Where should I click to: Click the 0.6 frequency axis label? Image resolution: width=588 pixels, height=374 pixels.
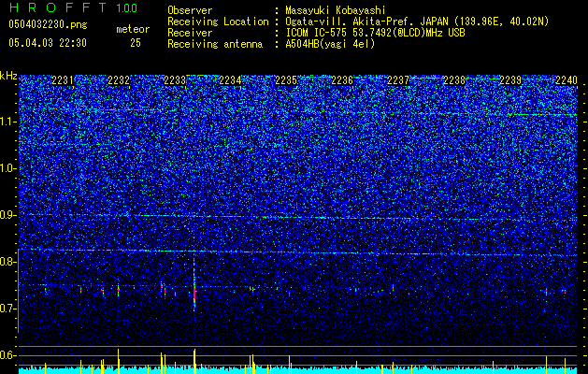click(7, 355)
